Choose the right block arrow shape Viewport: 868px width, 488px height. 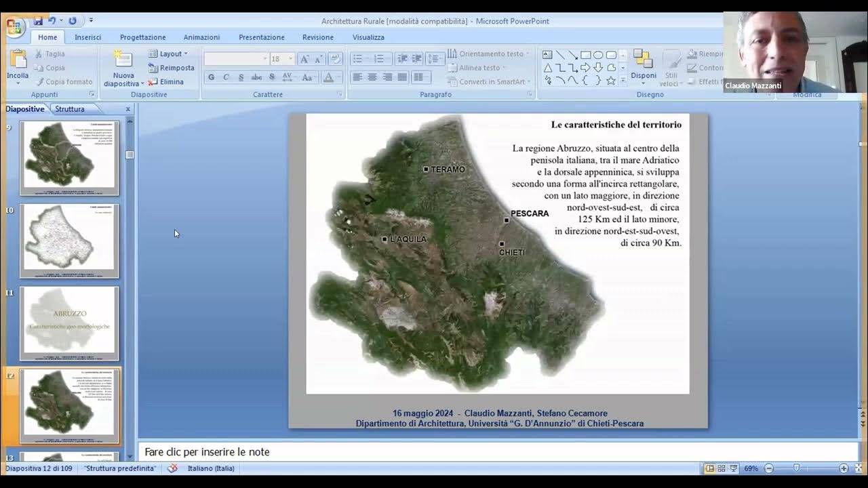pyautogui.click(x=585, y=68)
